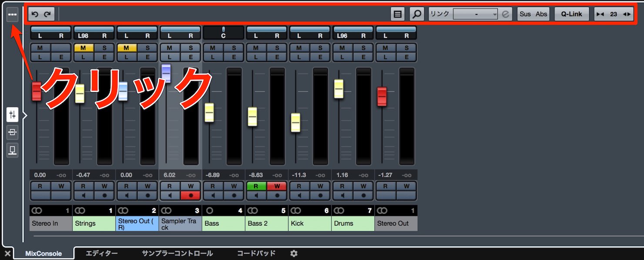Viewport: 644px width, 260px height.
Task: Record-enable the Bass 2 channel
Action: coord(277,196)
